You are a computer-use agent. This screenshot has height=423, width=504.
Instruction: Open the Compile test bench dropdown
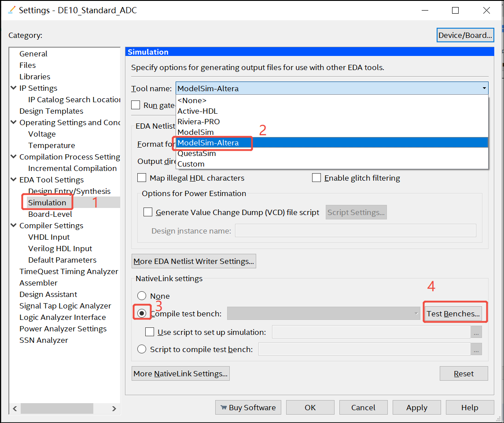(324, 314)
